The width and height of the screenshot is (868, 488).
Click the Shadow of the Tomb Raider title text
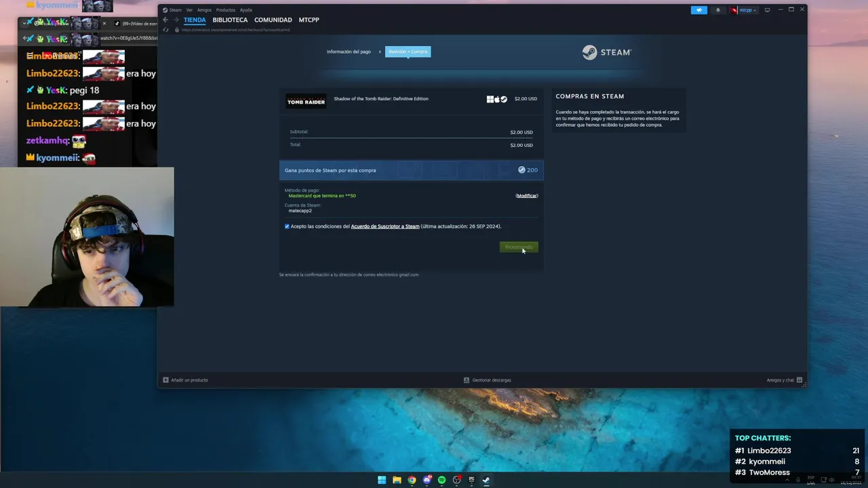click(x=381, y=99)
